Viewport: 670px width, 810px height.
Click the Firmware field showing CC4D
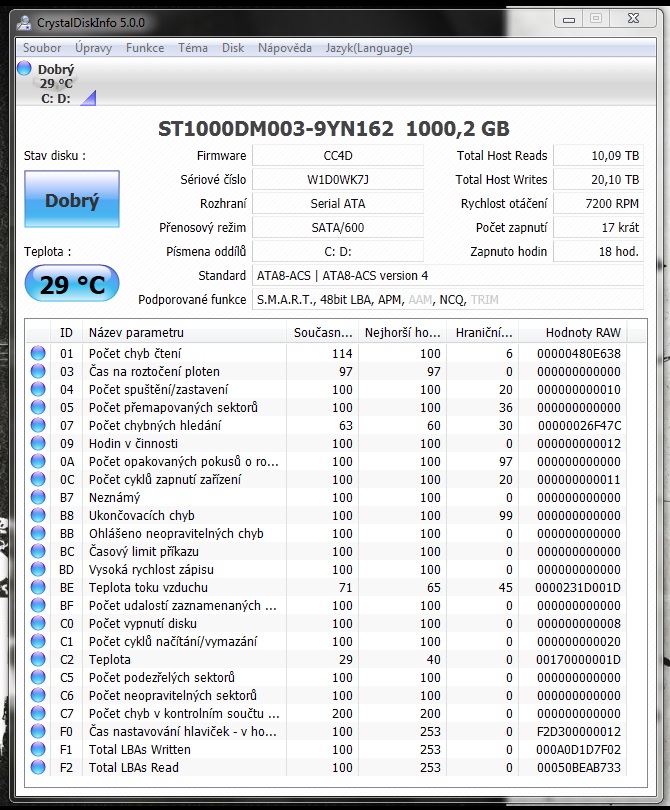(338, 155)
